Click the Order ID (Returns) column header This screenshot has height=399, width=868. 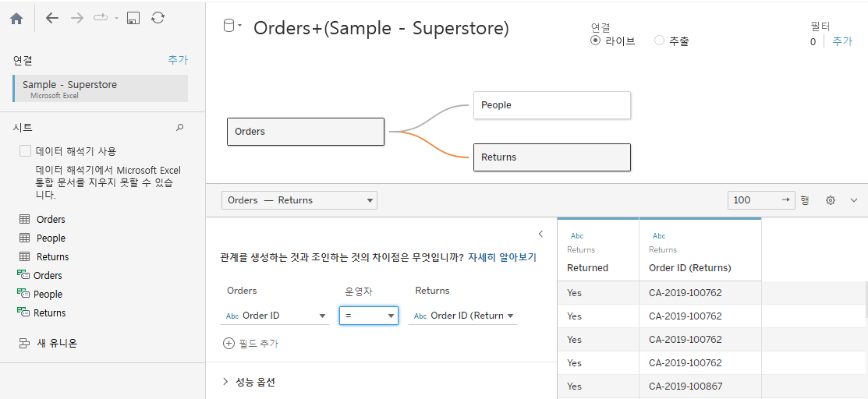pos(700,249)
